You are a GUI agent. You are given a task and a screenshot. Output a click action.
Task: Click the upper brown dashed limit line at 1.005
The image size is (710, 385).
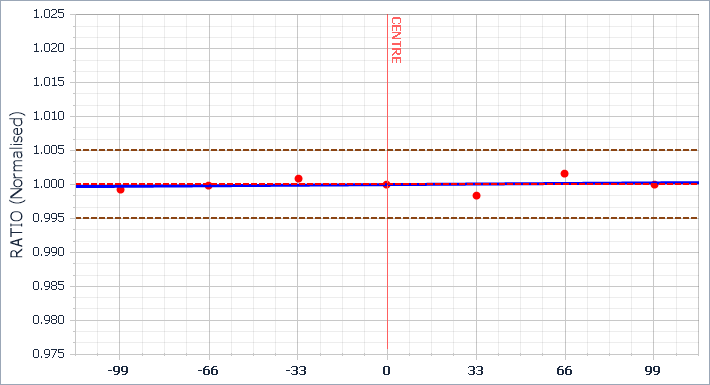click(x=387, y=150)
